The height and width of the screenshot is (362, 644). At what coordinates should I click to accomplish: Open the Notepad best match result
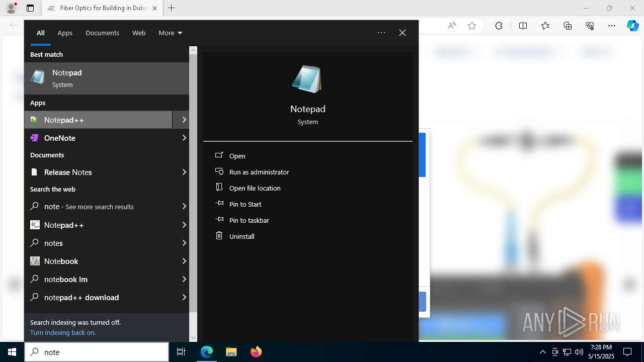click(x=107, y=78)
